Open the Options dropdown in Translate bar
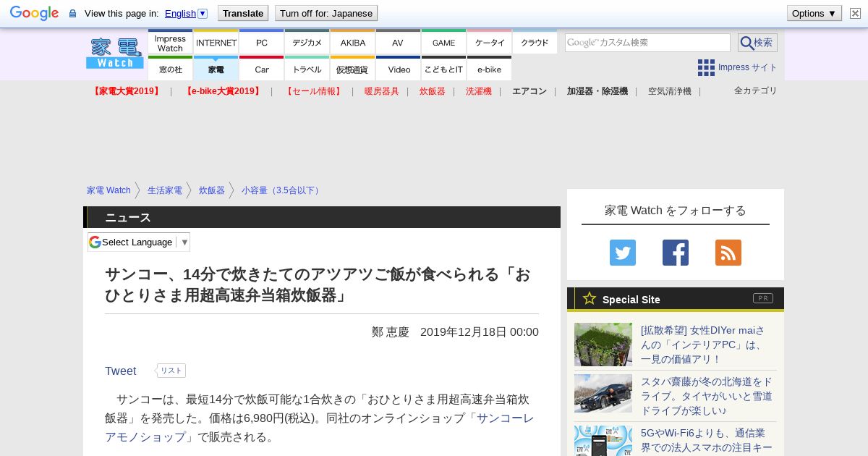The width and height of the screenshot is (868, 456). (814, 13)
